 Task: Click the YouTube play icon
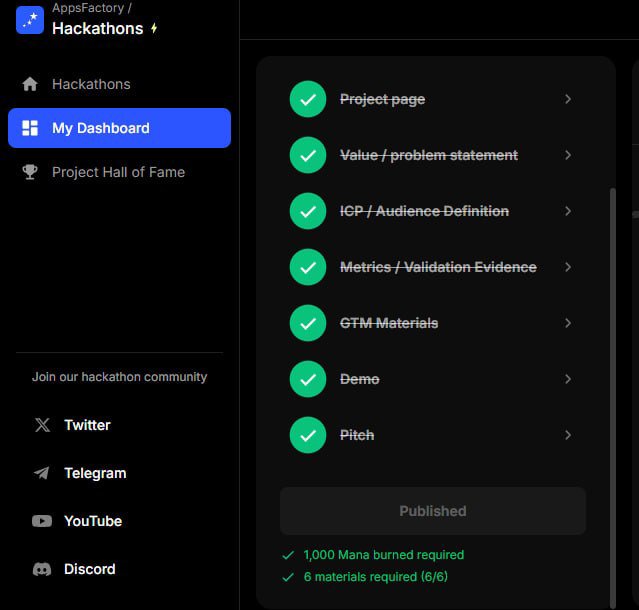[x=42, y=521]
